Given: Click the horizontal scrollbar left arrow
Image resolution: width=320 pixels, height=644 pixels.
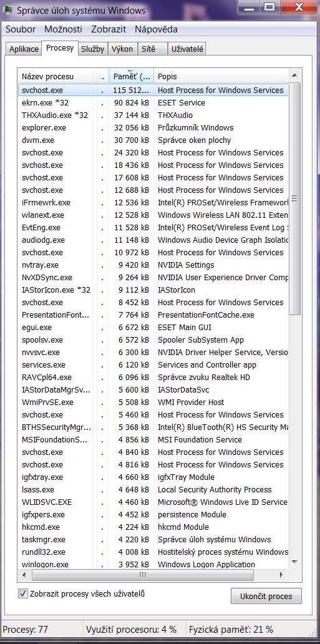Looking at the screenshot, I should (24, 575).
